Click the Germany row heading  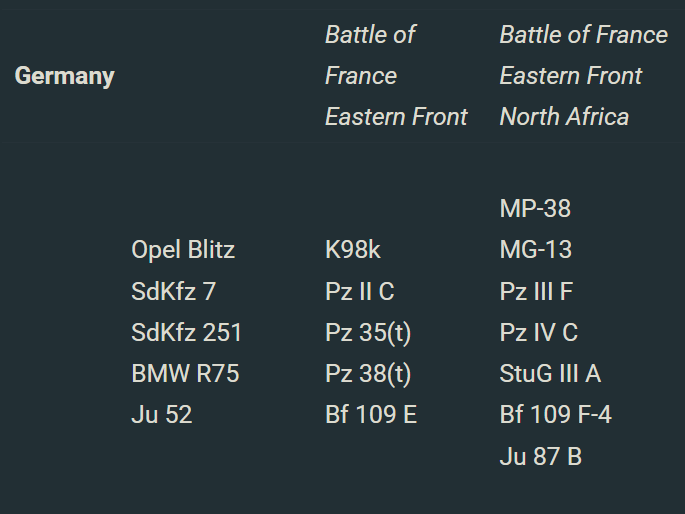[x=64, y=76]
